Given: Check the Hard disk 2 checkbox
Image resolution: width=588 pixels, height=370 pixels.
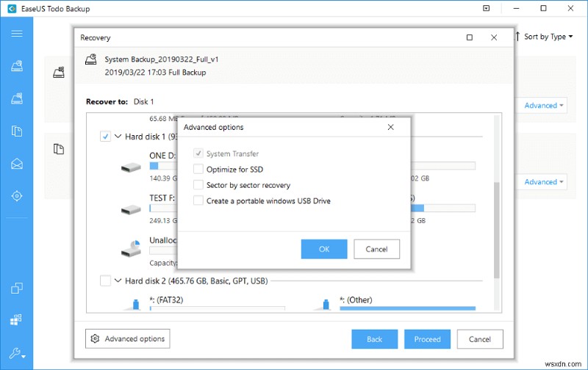Looking at the screenshot, I should point(105,280).
